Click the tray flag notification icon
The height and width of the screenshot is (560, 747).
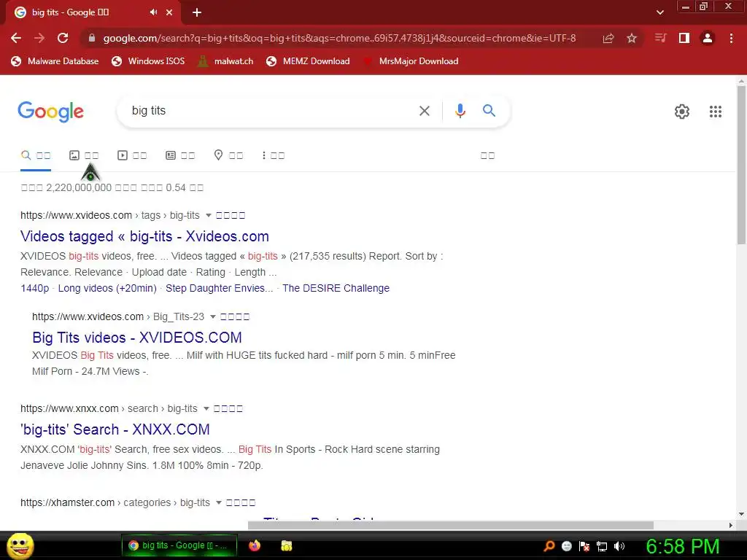click(584, 546)
